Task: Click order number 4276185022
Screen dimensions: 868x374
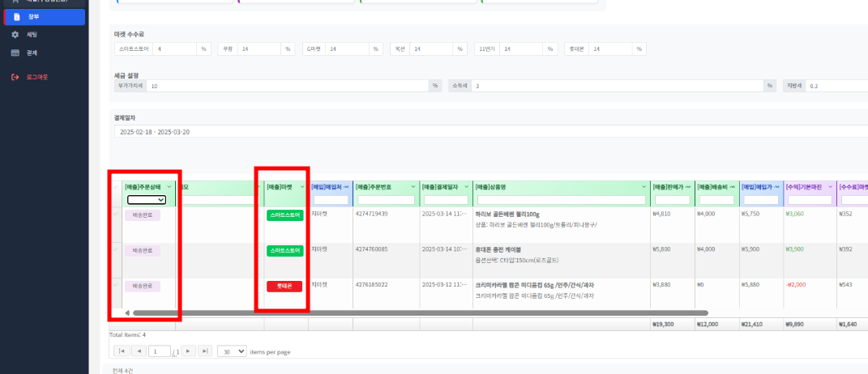Action: (x=371, y=284)
